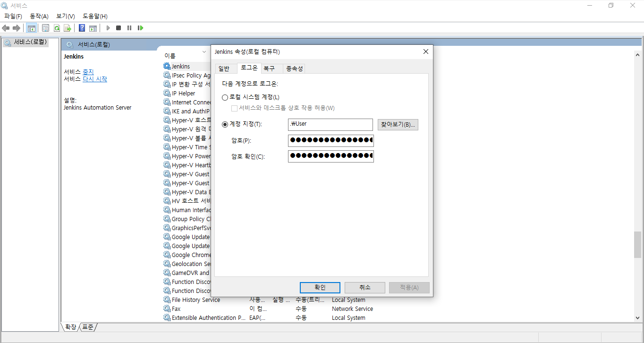The image size is (644, 343).
Task: Click the Restart Service toolbar icon
Action: pyautogui.click(x=140, y=28)
